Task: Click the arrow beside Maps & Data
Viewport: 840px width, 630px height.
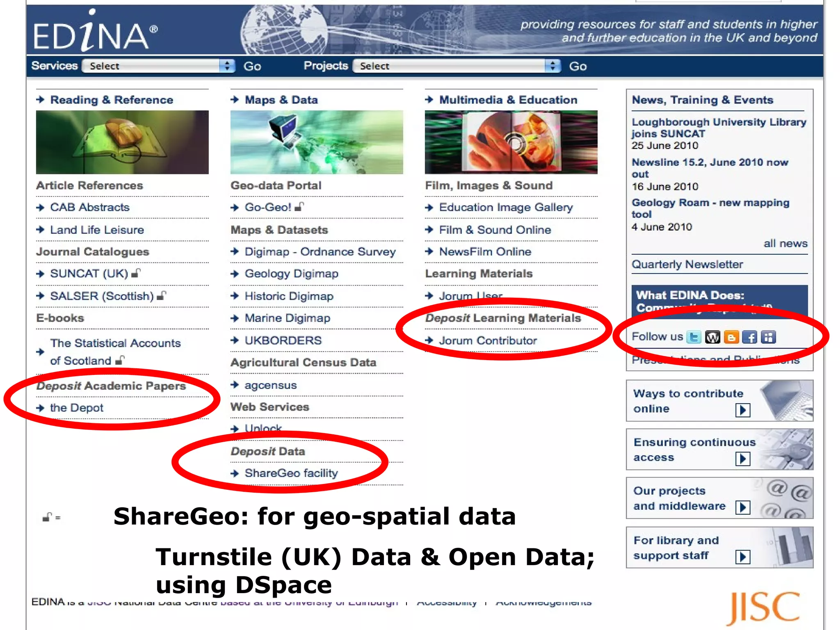Action: (235, 99)
